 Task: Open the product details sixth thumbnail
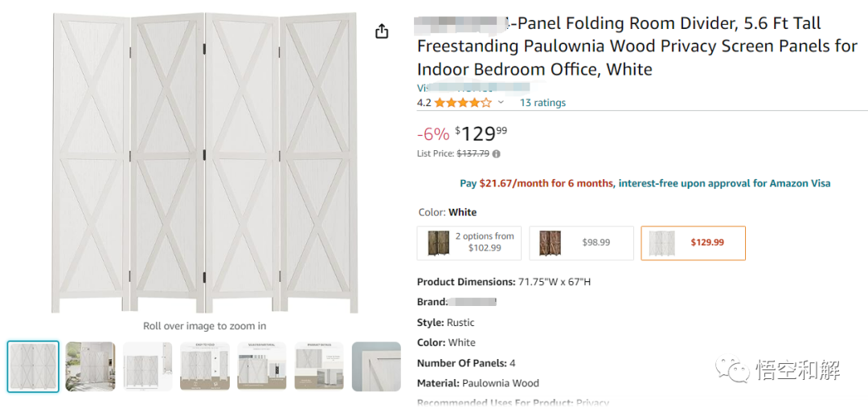pos(318,366)
